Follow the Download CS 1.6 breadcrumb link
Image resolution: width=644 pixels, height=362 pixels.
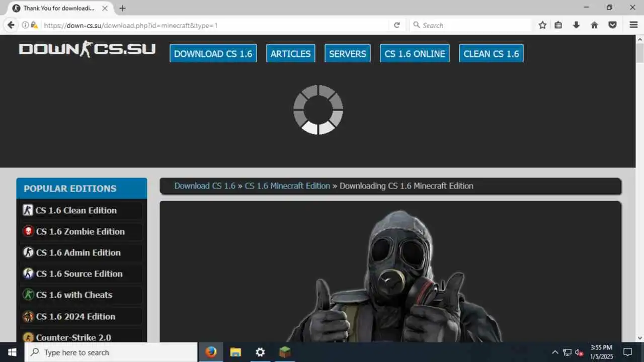point(205,186)
